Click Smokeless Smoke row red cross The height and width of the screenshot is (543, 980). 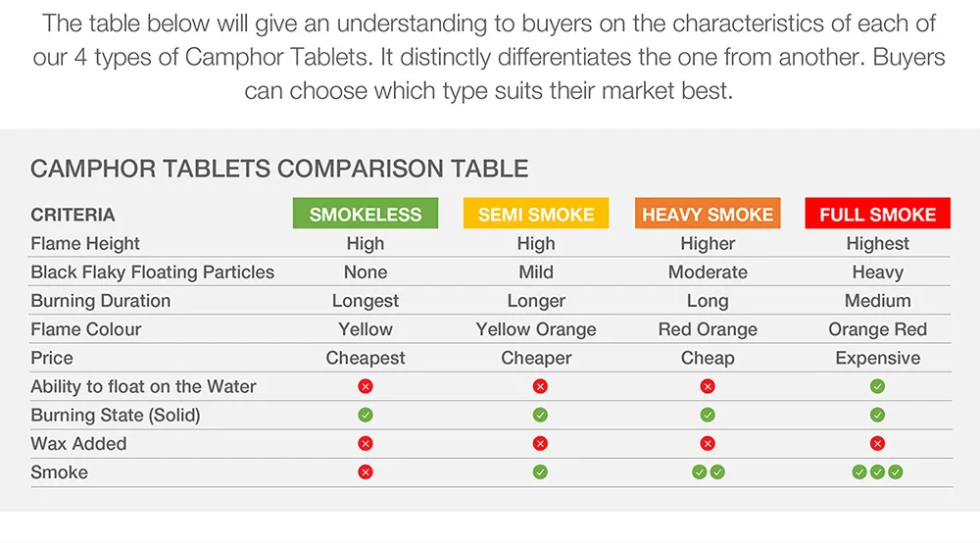pyautogui.click(x=366, y=472)
